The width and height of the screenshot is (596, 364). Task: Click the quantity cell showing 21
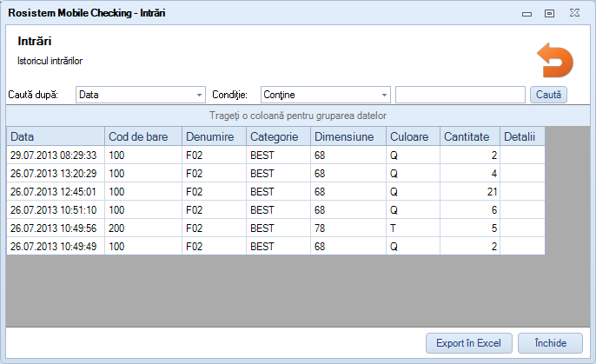click(x=470, y=191)
